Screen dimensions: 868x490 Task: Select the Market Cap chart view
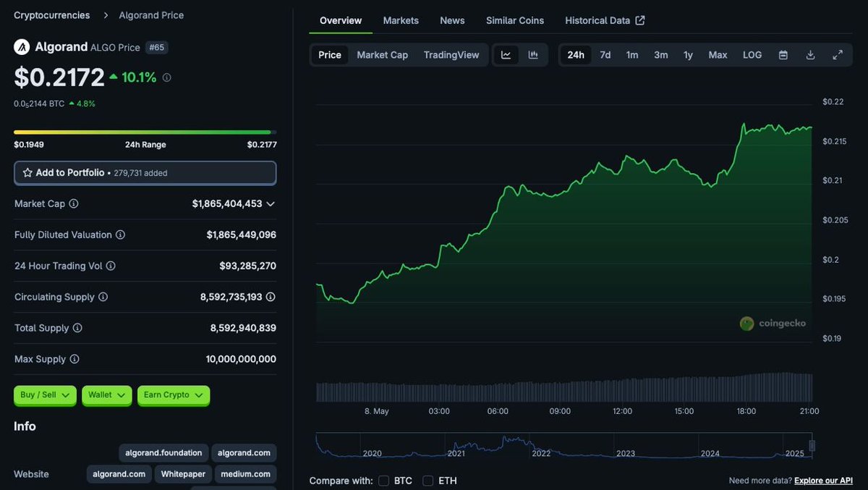[383, 55]
